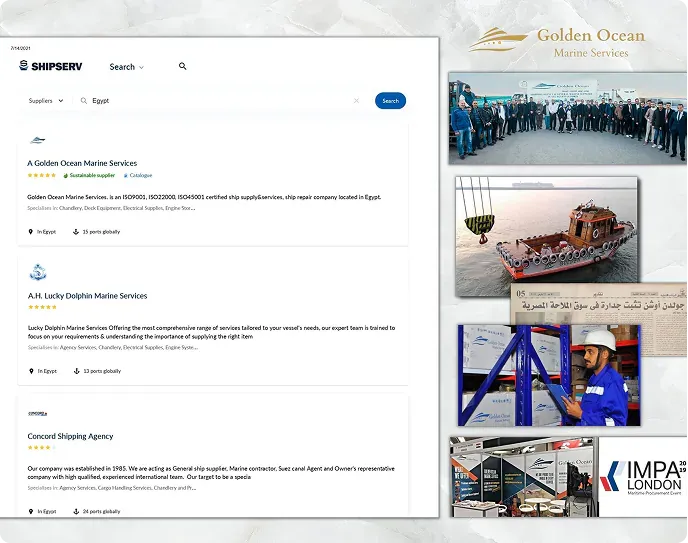Open the exhibition booth photo
Viewport: 688px width, 543px height.
[x=524, y=477]
